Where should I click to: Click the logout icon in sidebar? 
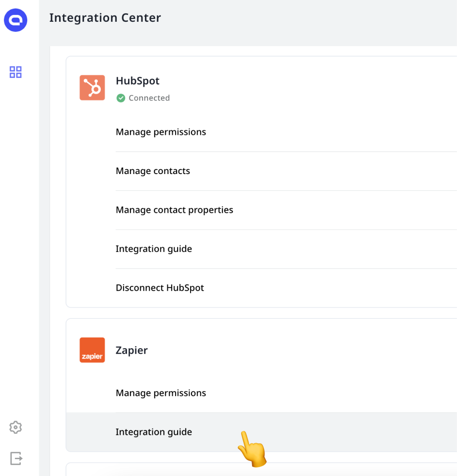click(x=16, y=458)
